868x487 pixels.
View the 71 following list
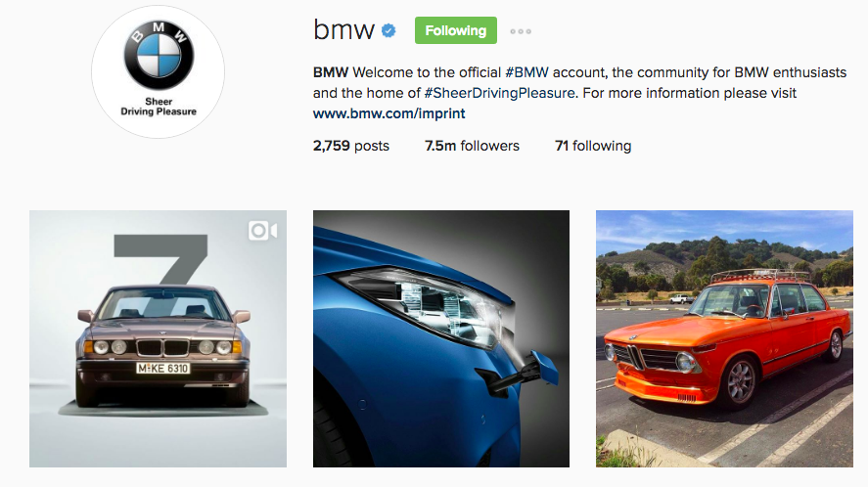point(593,146)
